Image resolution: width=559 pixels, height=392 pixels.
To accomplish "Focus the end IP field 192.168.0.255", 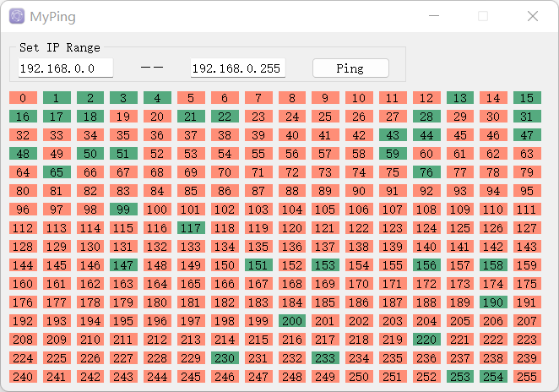I will pyautogui.click(x=238, y=68).
